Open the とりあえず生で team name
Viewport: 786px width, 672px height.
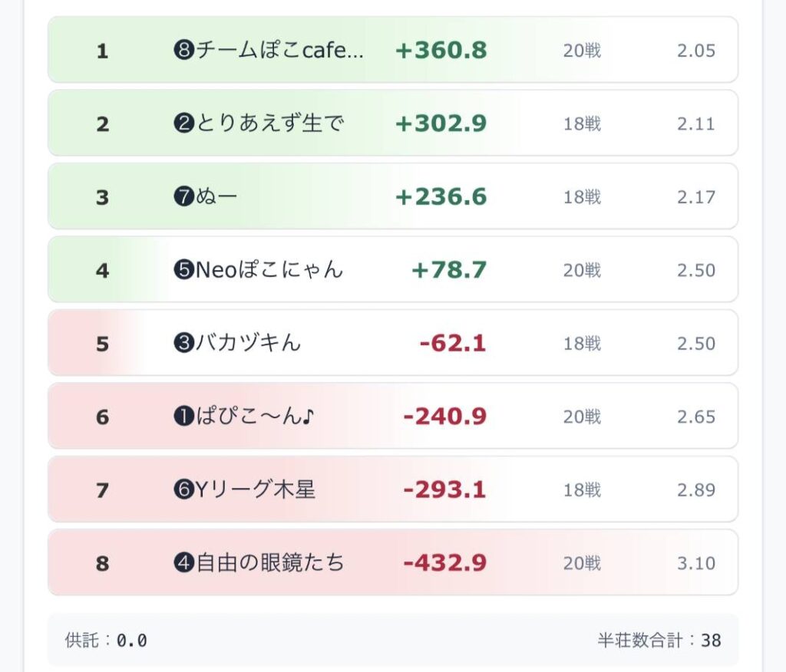[x=269, y=124]
